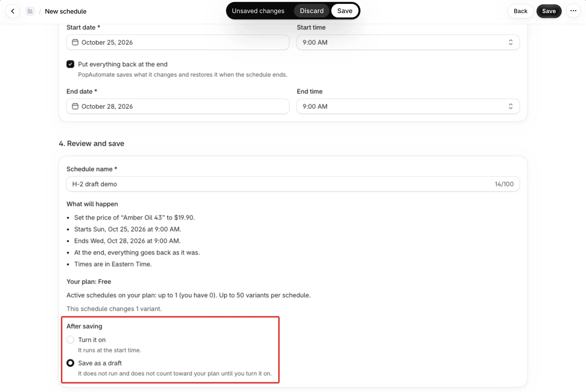Uncheck Put everything back at the end
The image size is (586, 392).
click(x=70, y=64)
